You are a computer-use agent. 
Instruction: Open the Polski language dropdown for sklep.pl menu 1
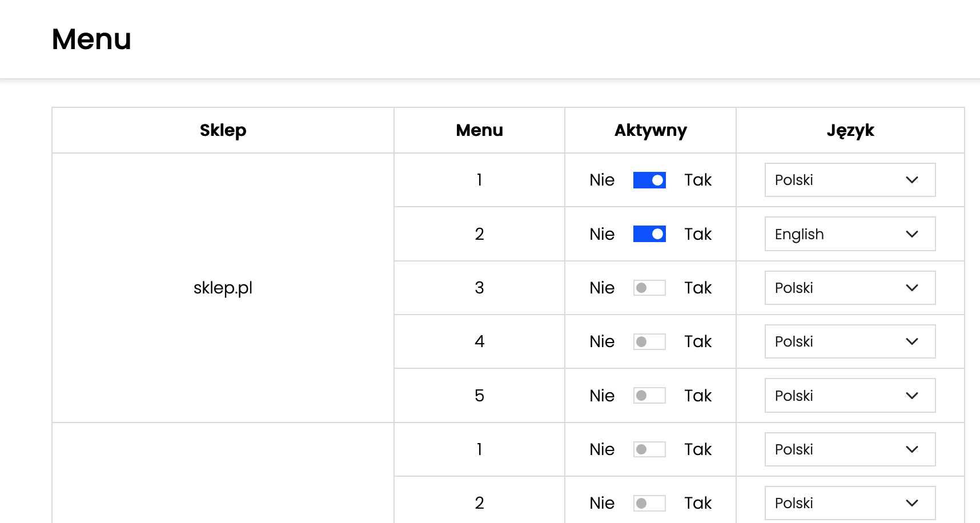850,180
